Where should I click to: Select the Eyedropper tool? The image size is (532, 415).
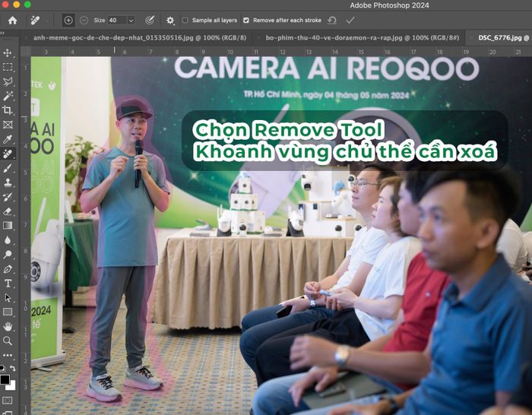(8, 139)
